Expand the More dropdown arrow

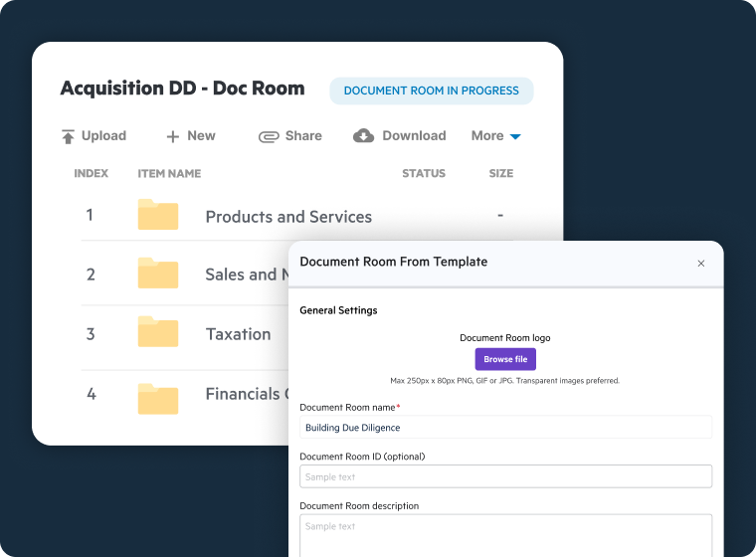(x=515, y=136)
